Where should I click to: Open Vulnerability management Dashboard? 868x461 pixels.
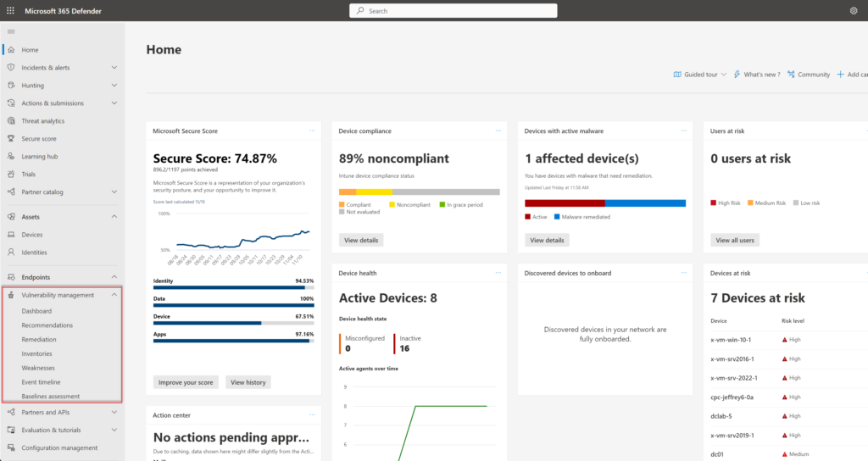(x=36, y=311)
